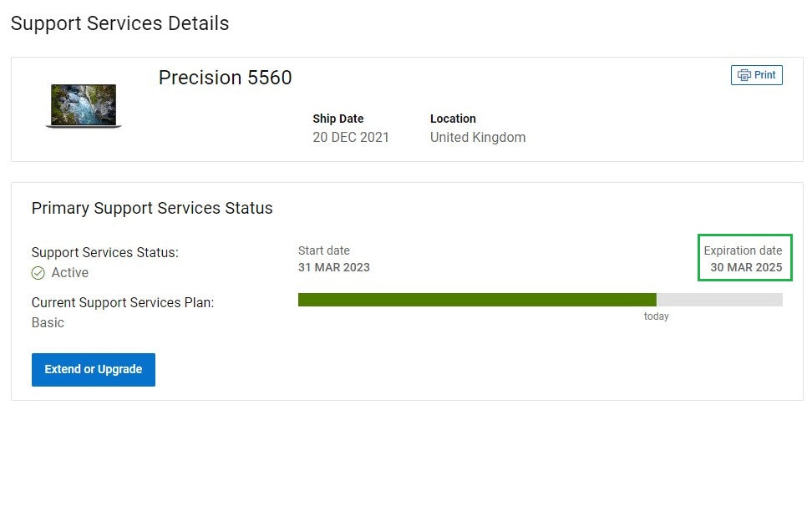Click the Basic support plan value

pos(48,323)
